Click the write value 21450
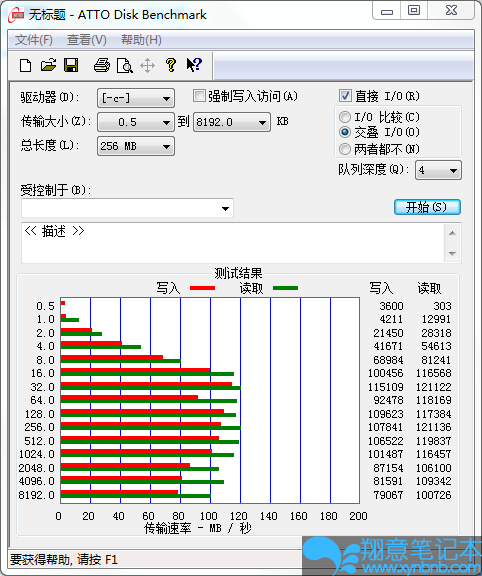 pyautogui.click(x=388, y=333)
